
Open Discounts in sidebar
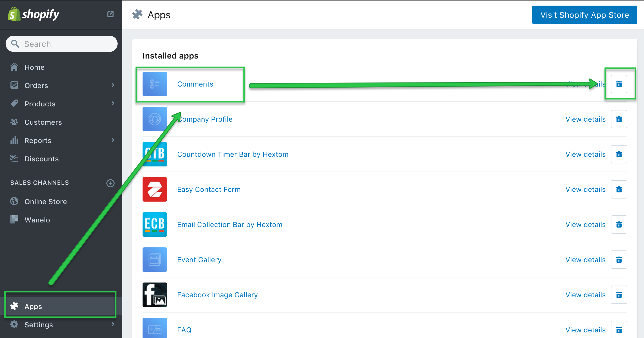41,159
